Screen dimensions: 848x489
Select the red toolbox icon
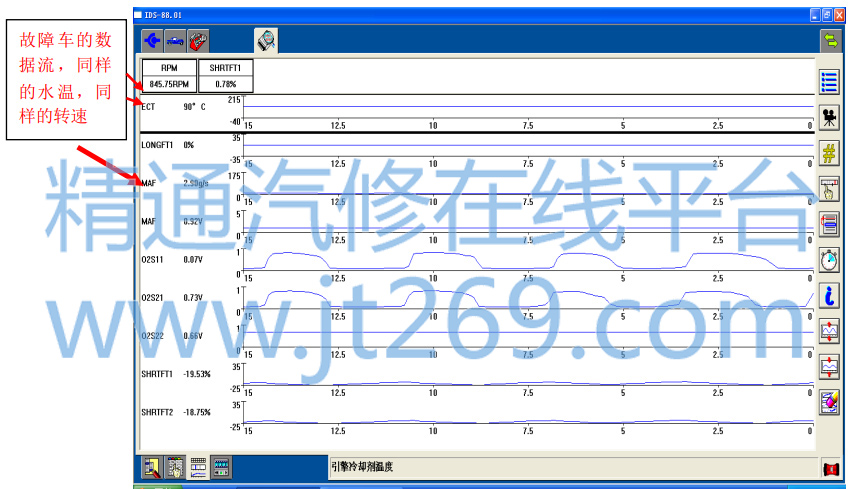(199, 41)
